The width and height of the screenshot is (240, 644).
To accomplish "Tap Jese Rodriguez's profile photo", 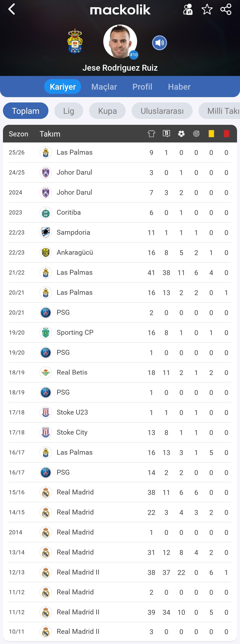I will 120,41.
